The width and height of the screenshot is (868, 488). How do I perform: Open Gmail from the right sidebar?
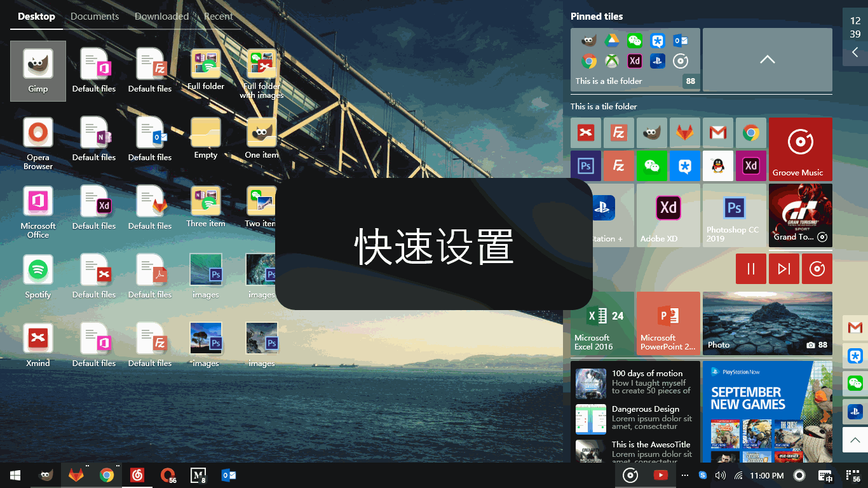pos(855,328)
